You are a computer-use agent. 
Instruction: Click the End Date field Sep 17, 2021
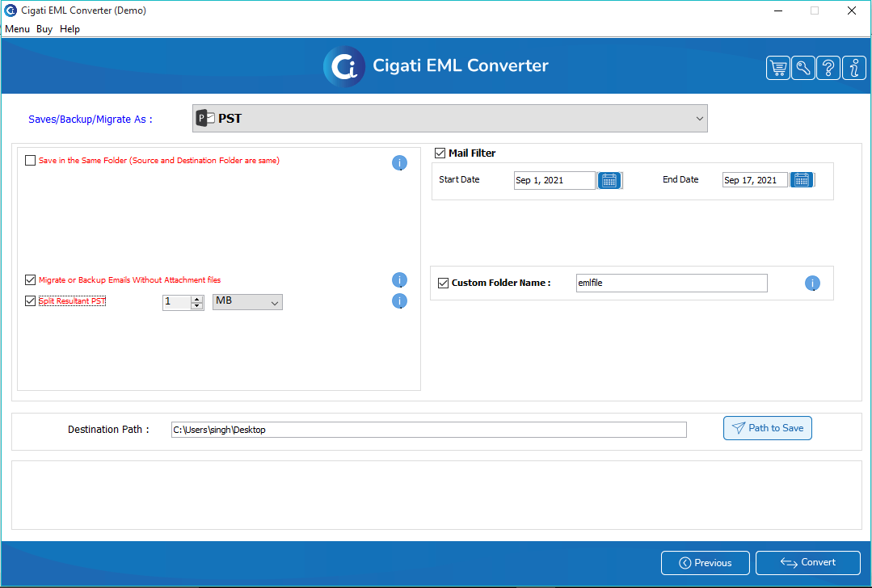tap(755, 180)
